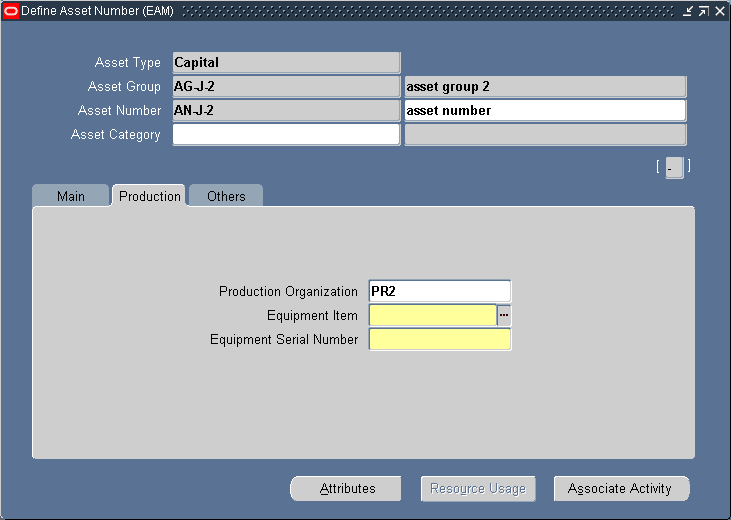Click the 'Equipment Serial Number' label
Screen dimensions: 731x520
[x=284, y=340]
